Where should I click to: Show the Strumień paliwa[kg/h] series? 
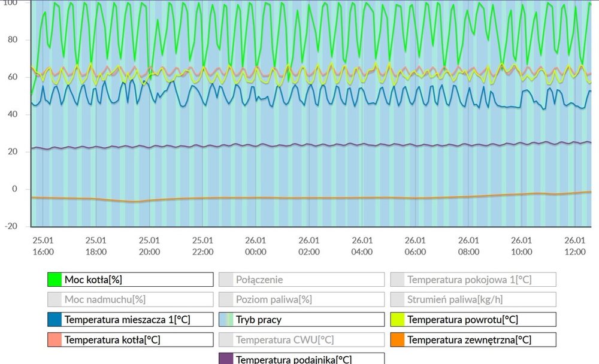click(473, 299)
